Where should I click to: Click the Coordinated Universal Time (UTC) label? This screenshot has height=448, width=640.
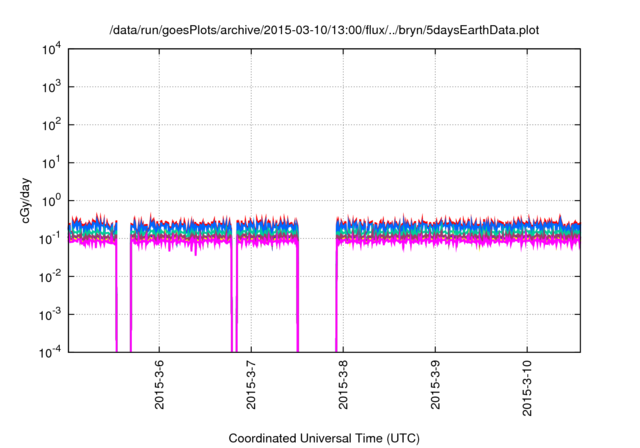click(324, 438)
